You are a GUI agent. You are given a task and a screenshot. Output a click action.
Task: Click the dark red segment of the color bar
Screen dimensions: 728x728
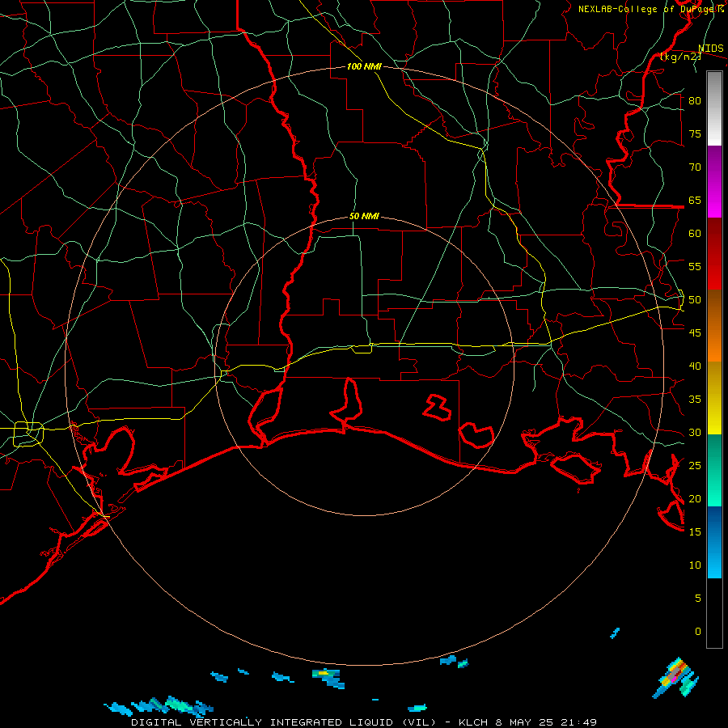click(x=714, y=254)
